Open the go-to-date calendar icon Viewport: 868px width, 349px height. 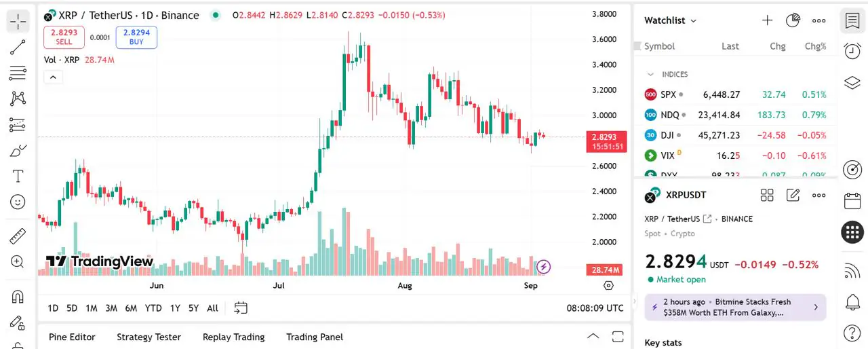tap(241, 308)
